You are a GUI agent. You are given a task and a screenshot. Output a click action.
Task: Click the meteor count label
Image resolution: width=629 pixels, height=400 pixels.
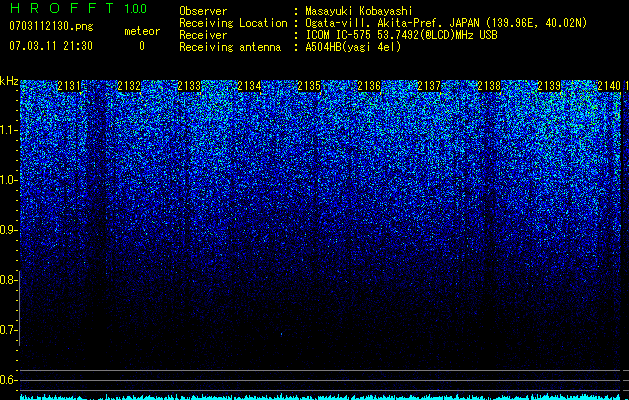[142, 31]
